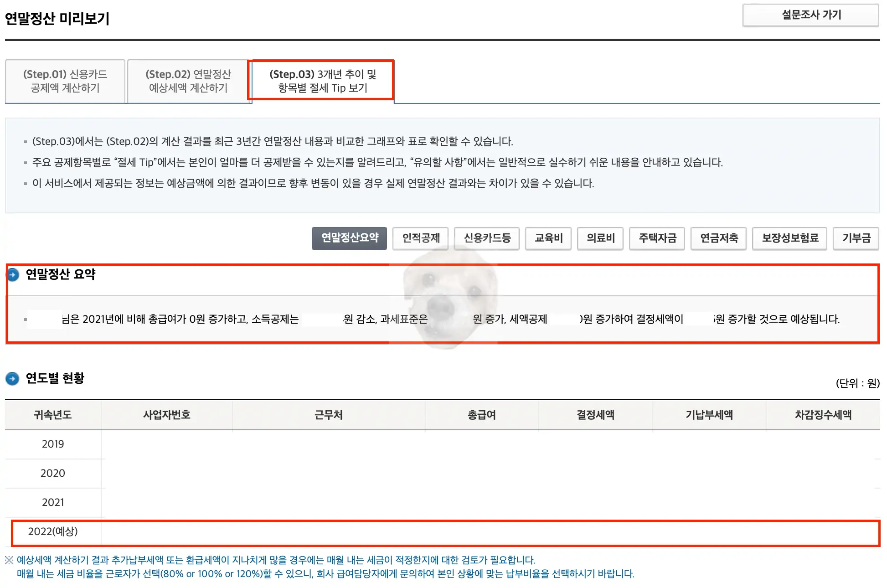
Task: Select the 2022(예상) row
Action: point(54,531)
